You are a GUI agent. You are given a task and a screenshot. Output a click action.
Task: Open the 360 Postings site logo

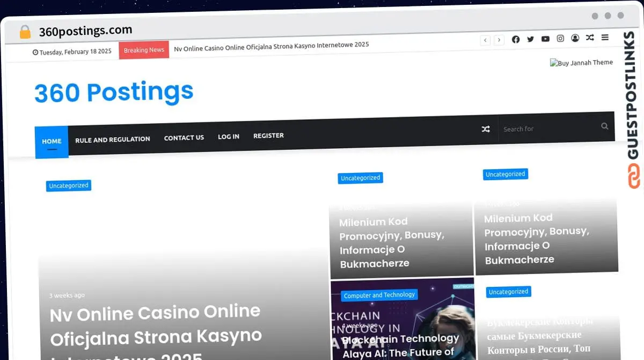click(x=114, y=92)
